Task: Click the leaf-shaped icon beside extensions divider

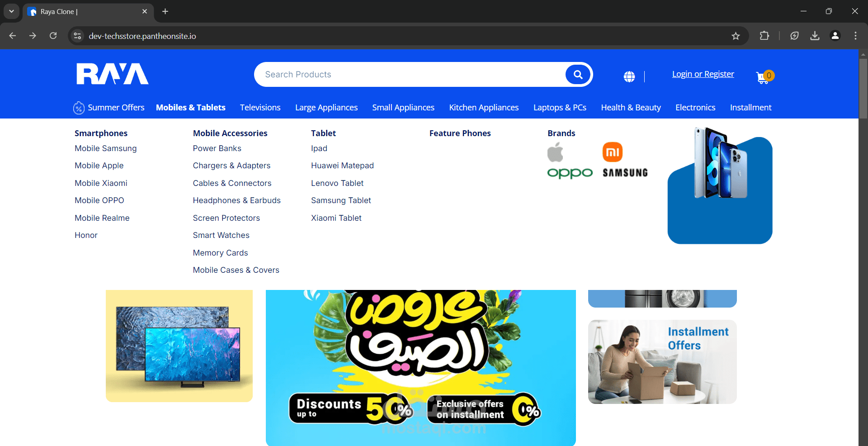Action: 794,36
